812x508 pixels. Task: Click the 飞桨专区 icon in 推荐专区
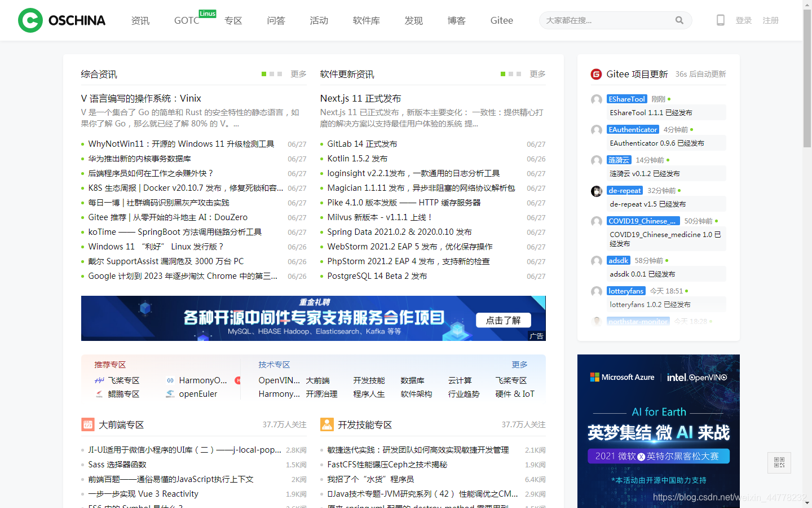point(99,380)
